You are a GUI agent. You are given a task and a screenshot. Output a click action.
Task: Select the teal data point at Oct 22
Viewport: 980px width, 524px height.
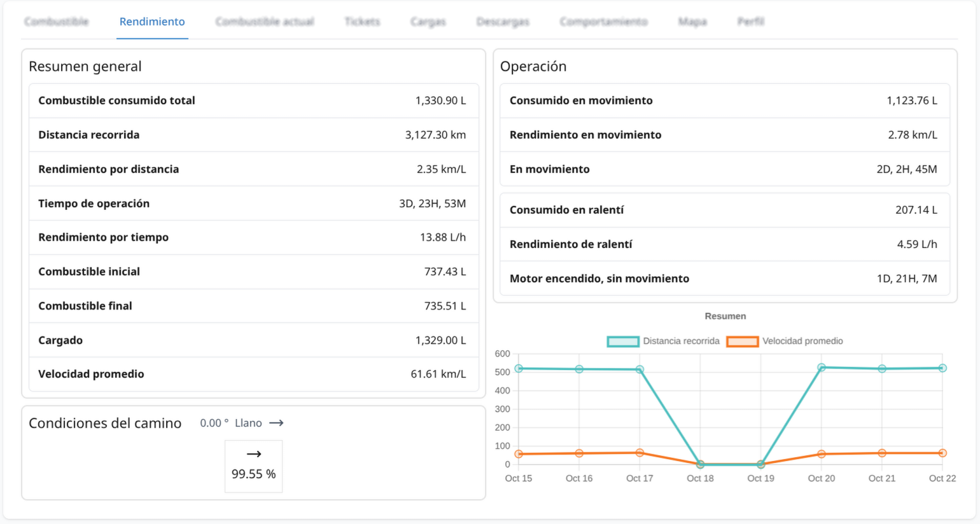[x=942, y=368]
